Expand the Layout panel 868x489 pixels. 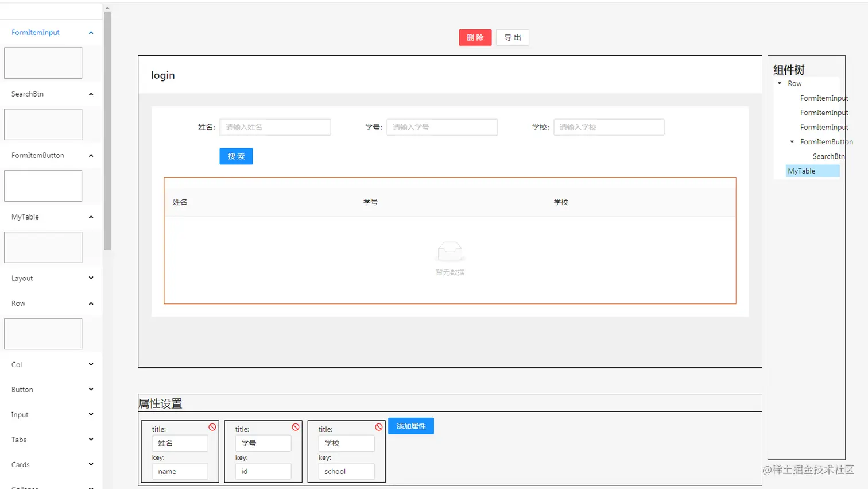[91, 278]
